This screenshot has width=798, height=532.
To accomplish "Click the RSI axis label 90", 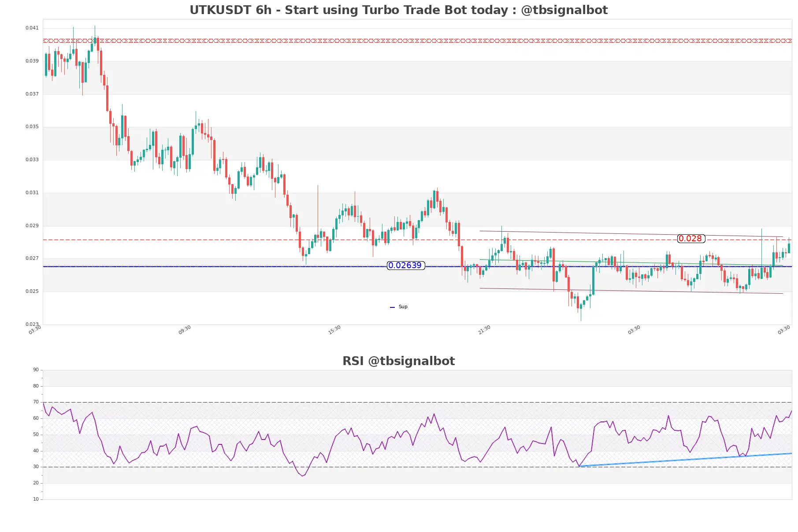I will (36, 370).
